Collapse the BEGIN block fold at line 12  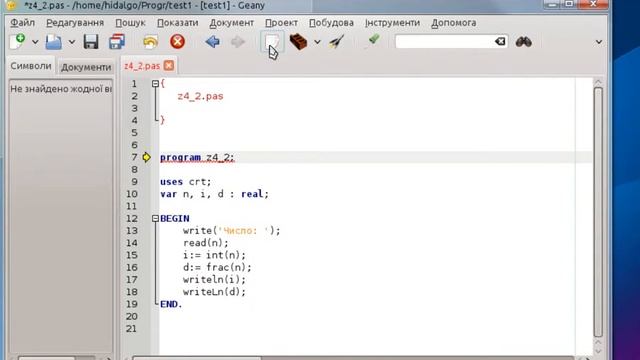click(x=155, y=218)
